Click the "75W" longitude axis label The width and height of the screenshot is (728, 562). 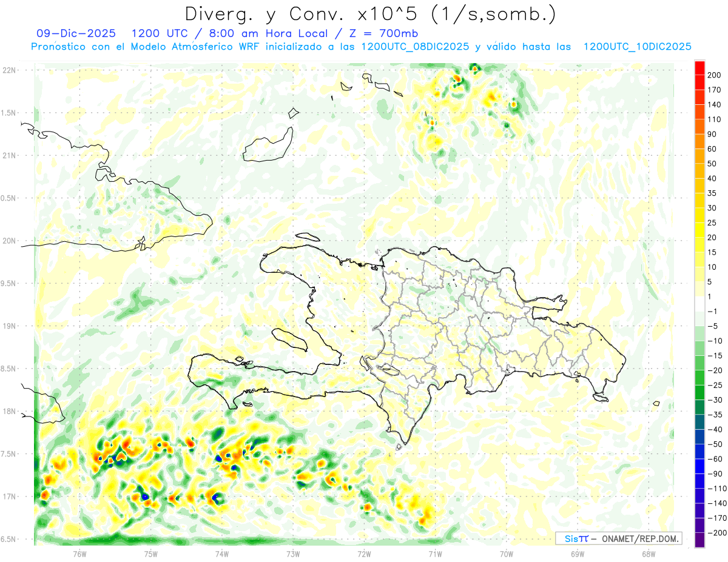151,553
